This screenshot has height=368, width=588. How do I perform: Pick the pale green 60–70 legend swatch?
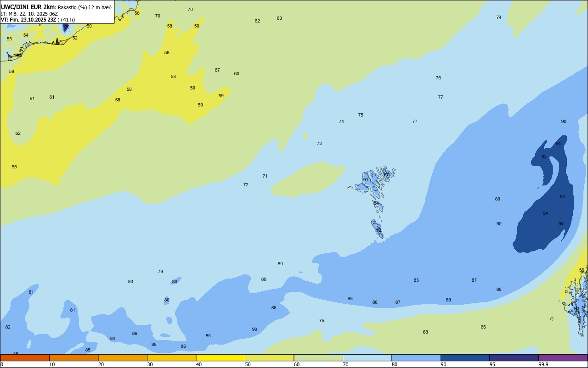(x=318, y=357)
